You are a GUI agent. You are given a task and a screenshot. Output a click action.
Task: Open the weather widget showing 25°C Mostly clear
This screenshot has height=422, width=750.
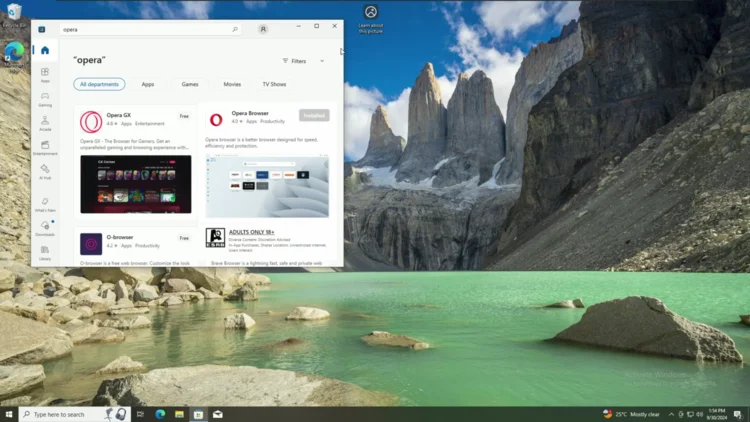[631, 414]
